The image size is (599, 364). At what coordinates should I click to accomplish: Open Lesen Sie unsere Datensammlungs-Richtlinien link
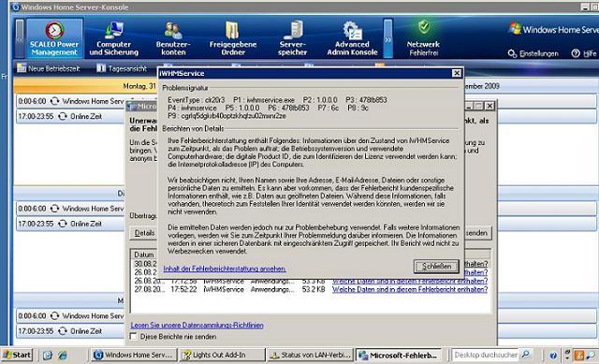coord(197,326)
